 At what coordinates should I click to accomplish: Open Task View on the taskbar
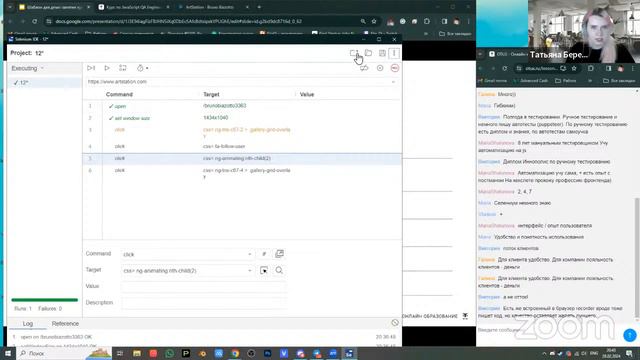[x=120, y=353]
